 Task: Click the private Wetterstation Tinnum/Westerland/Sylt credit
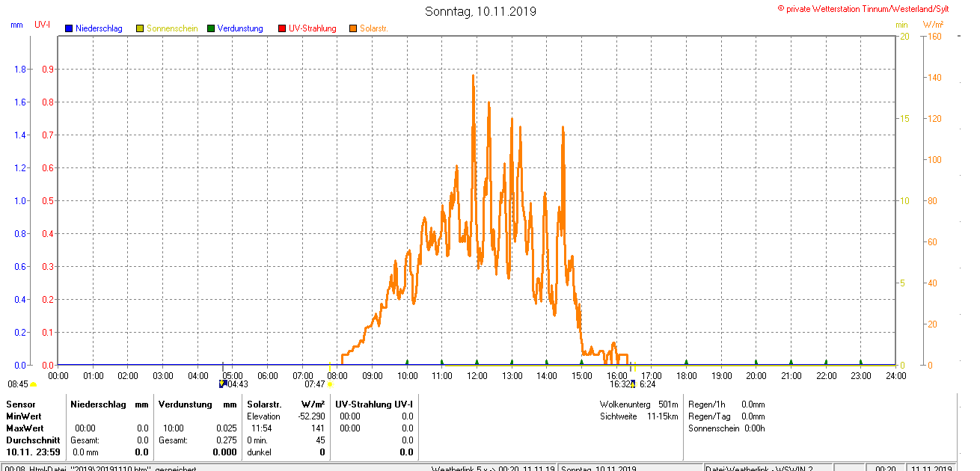pyautogui.click(x=863, y=9)
